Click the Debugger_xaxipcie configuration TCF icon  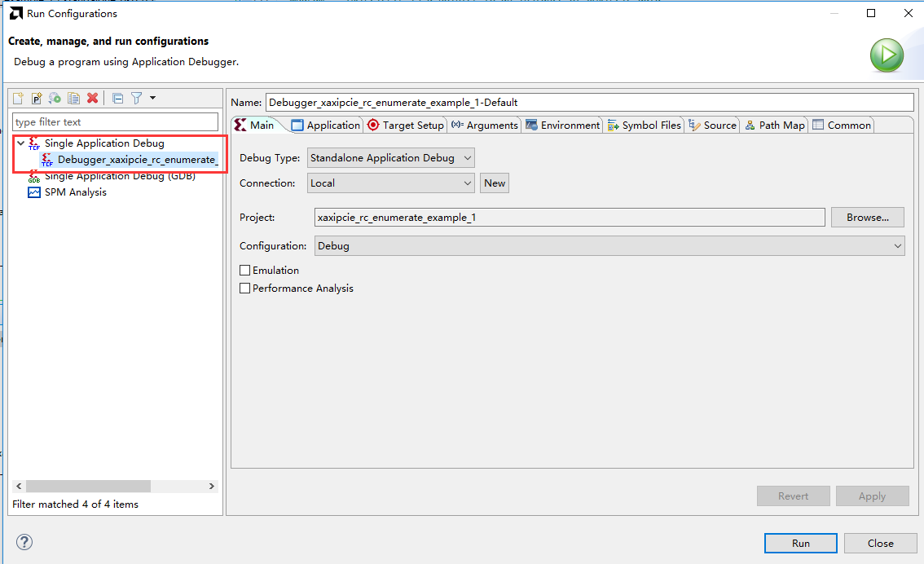pyautogui.click(x=47, y=160)
